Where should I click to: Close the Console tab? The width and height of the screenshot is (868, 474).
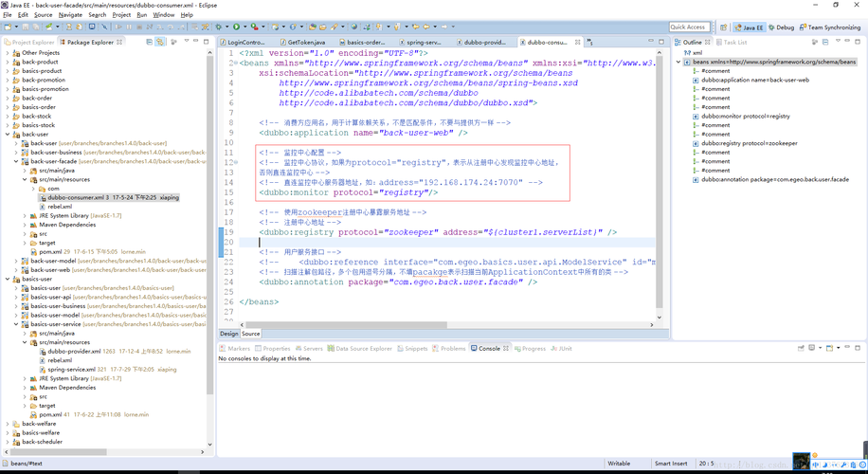pyautogui.click(x=506, y=348)
